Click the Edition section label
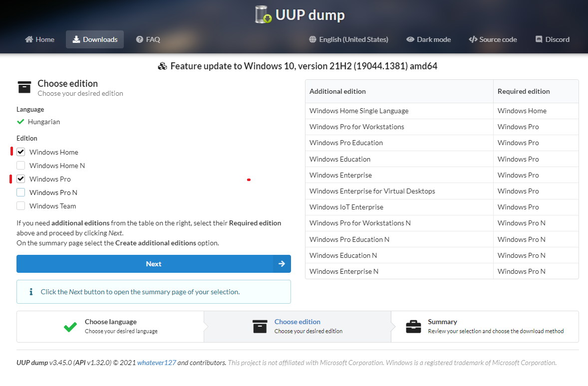588x386 pixels. pos(26,138)
